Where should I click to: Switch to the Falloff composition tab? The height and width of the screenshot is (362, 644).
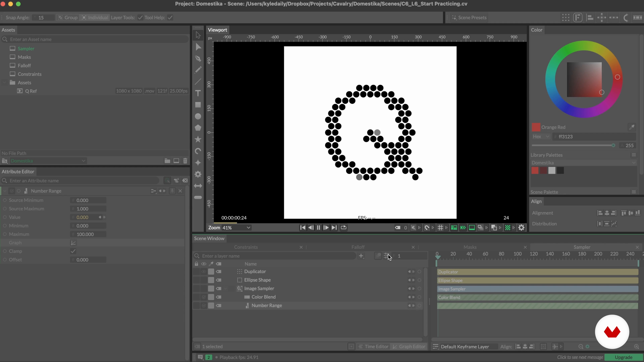(x=358, y=247)
